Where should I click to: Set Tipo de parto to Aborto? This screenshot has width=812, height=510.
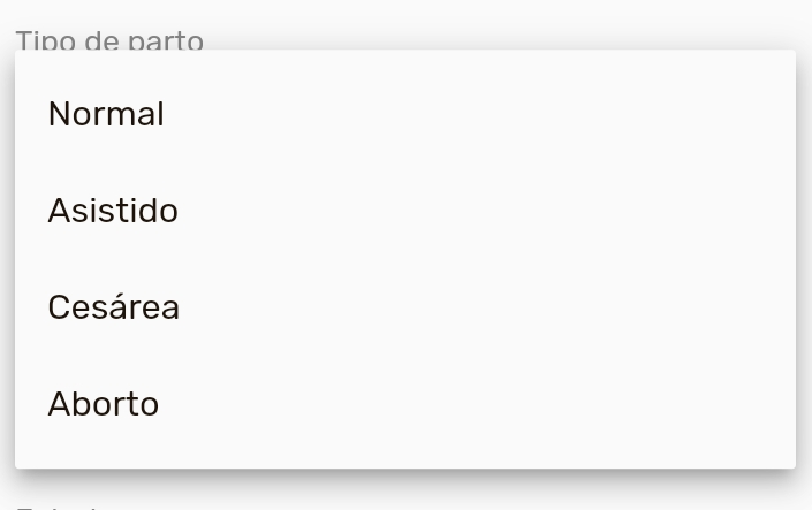104,404
